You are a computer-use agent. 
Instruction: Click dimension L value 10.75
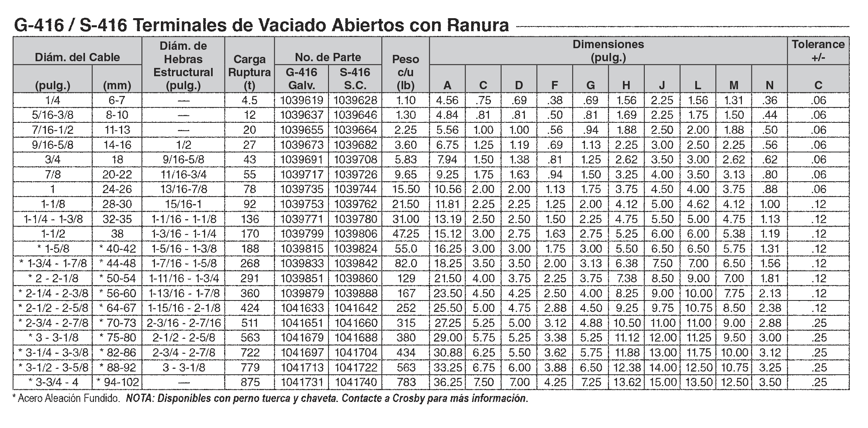pos(698,308)
